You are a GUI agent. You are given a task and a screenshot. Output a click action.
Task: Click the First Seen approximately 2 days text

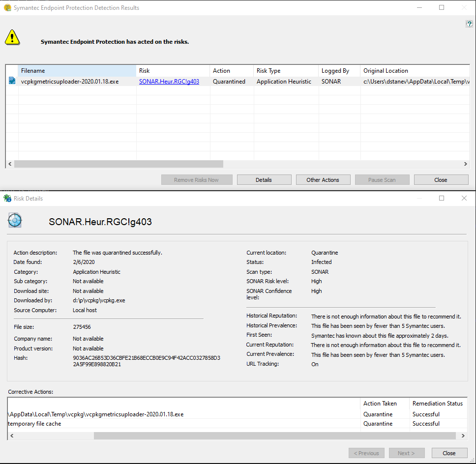380,336
